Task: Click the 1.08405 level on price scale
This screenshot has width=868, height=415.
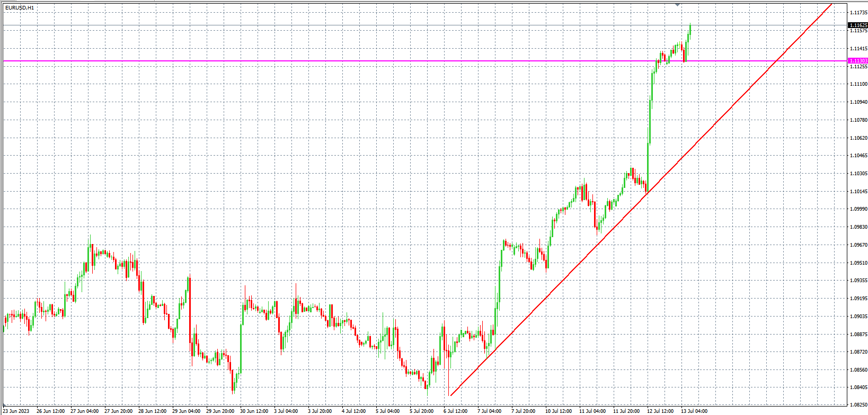Action: pos(858,387)
